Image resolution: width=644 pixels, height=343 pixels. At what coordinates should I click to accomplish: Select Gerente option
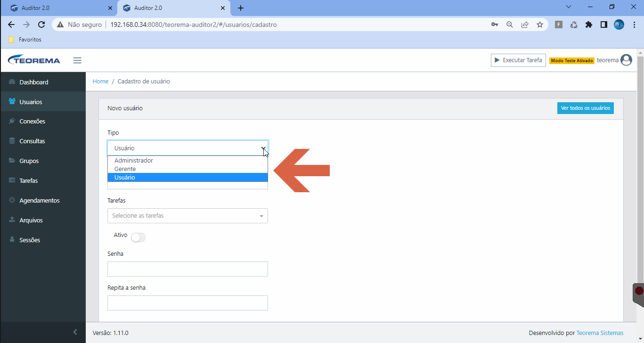tap(187, 169)
